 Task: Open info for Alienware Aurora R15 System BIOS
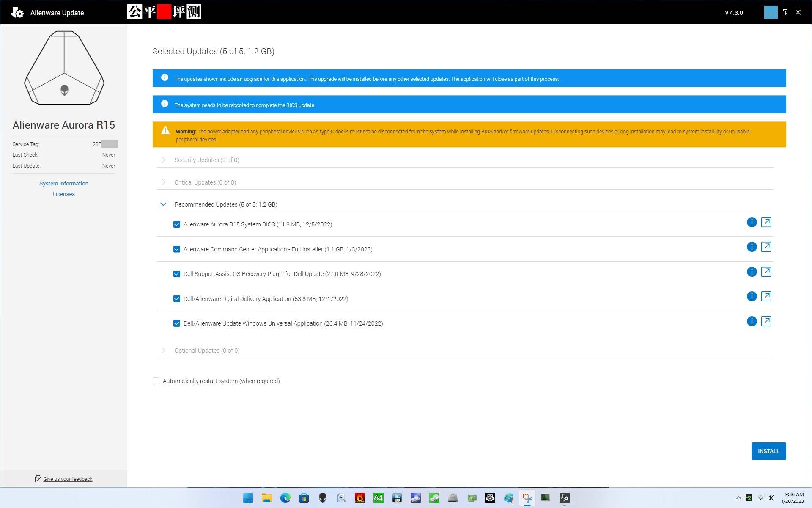click(751, 222)
